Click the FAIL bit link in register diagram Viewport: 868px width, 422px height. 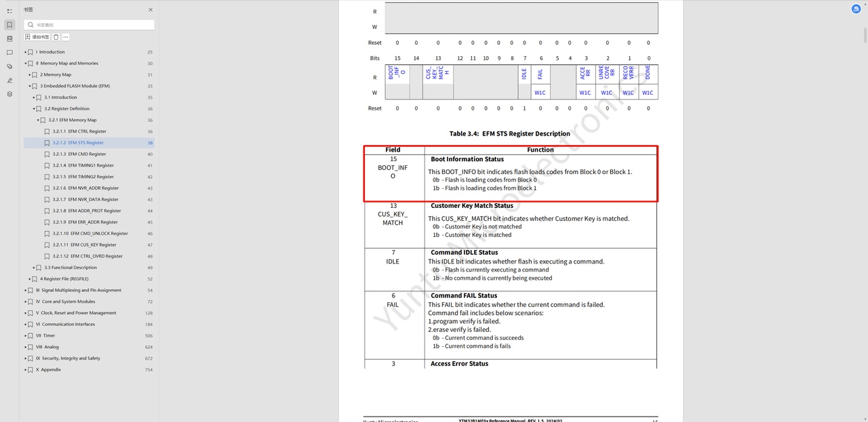coord(540,73)
